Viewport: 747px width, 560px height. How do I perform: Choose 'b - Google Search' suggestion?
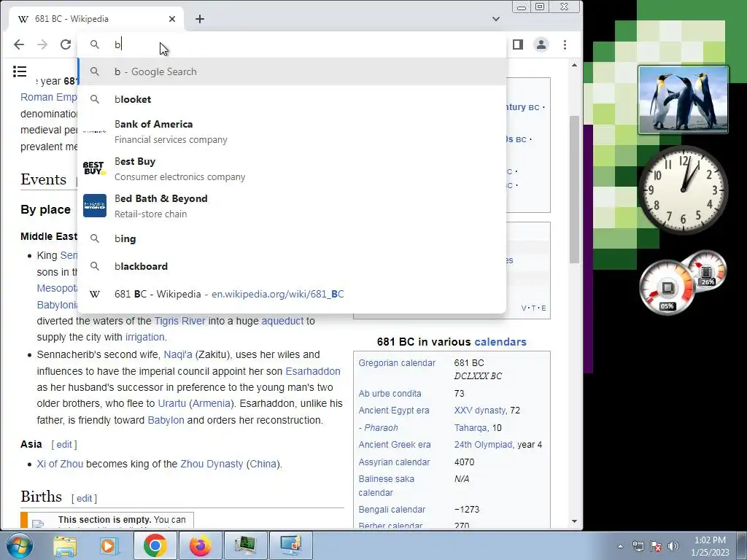(x=292, y=72)
